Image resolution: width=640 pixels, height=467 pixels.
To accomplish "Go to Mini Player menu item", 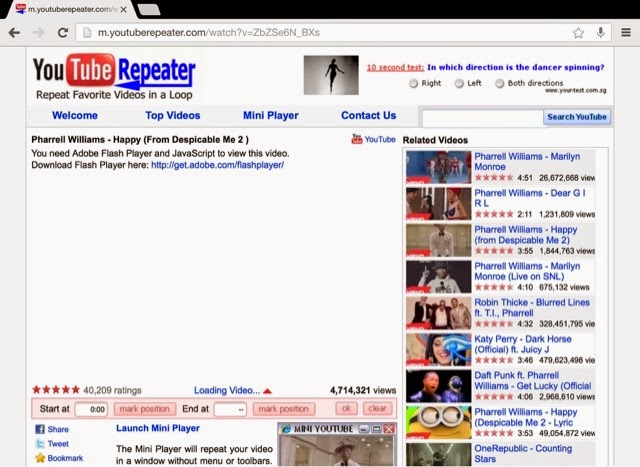I will (271, 116).
